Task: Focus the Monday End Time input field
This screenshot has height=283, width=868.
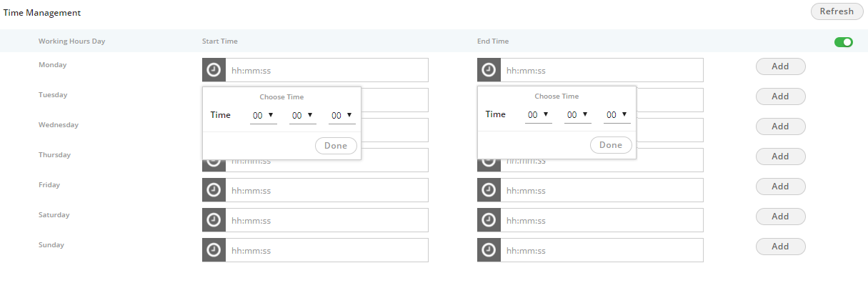Action: click(x=602, y=70)
